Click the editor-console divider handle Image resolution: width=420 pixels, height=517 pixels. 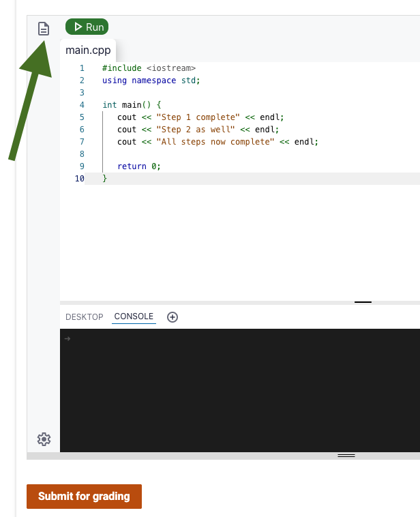click(x=363, y=302)
